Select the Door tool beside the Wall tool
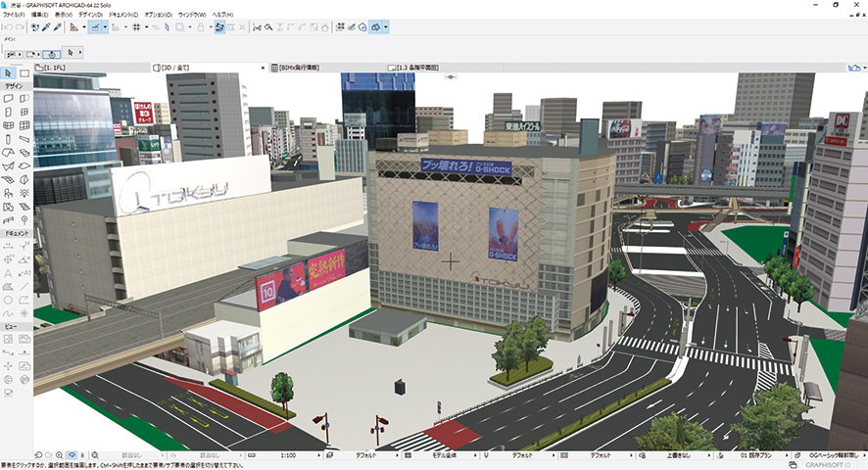This screenshot has width=868, height=470. 24,99
